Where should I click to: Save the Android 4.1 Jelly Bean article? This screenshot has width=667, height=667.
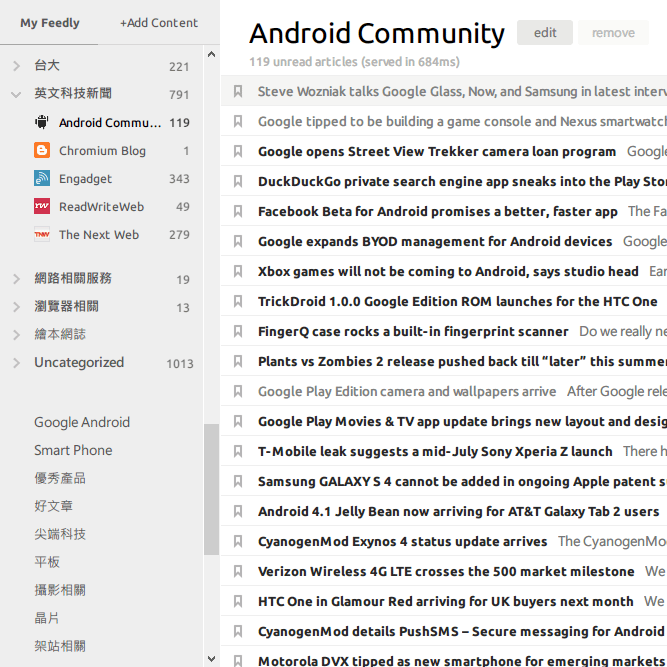(x=238, y=511)
